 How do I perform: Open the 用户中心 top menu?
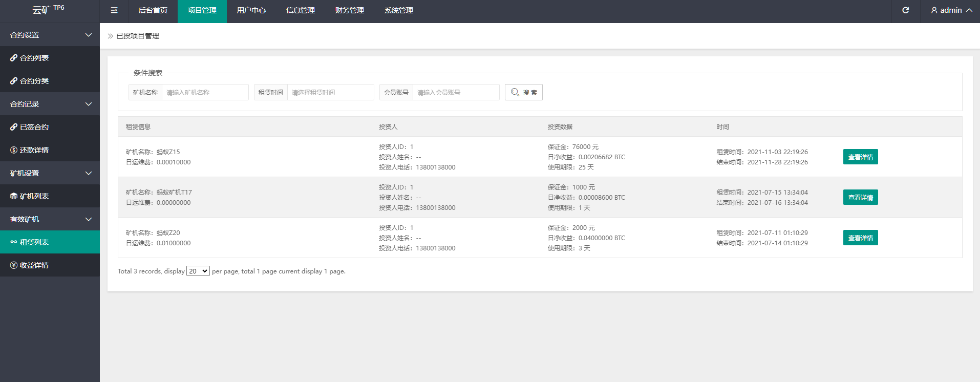point(251,10)
